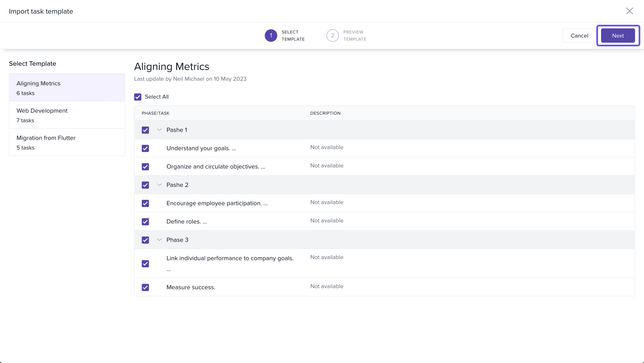Click step 2 circle Preview Template
Image resolution: width=644 pixels, height=363 pixels.
coord(332,36)
